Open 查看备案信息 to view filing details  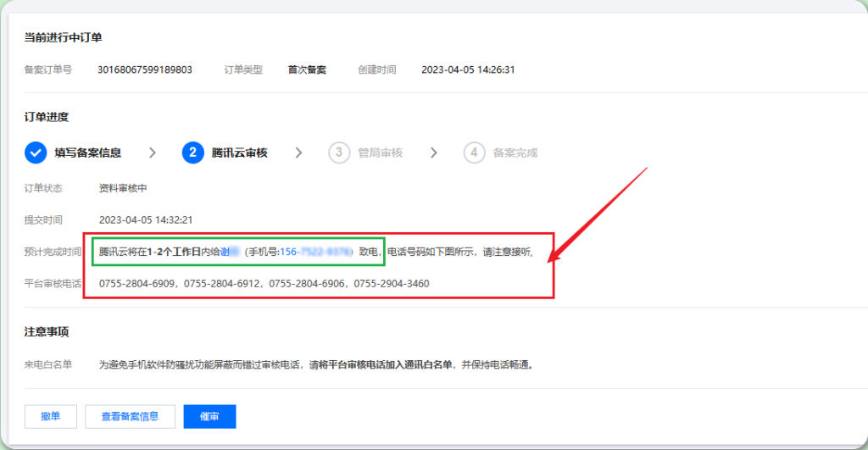pos(130,416)
